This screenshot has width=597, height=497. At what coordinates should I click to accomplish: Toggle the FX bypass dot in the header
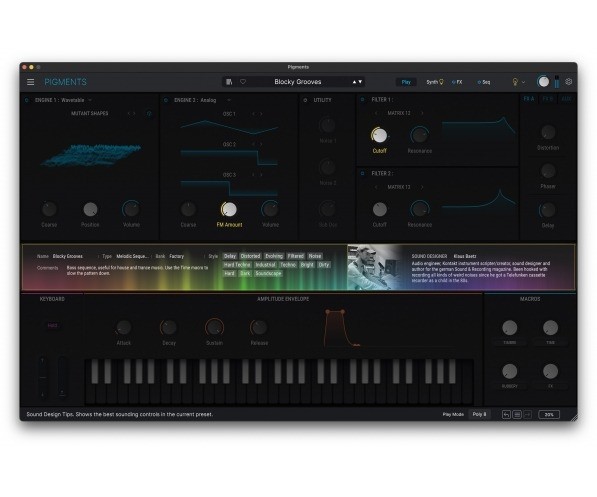[453, 82]
